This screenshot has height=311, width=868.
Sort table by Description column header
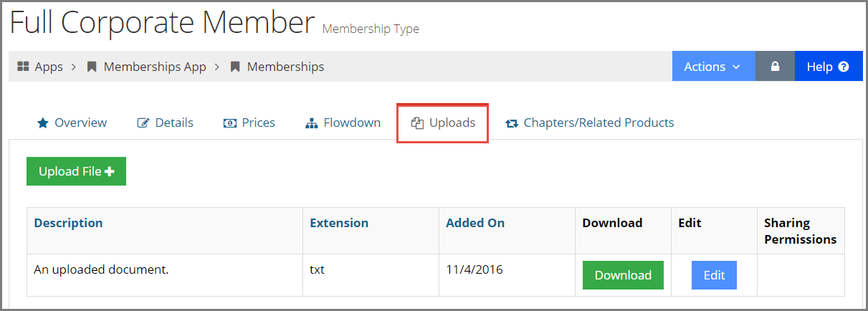(68, 223)
